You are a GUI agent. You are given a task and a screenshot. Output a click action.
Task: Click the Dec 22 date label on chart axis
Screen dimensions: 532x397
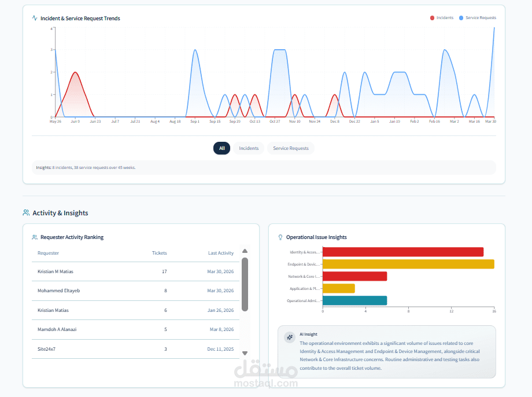point(354,121)
